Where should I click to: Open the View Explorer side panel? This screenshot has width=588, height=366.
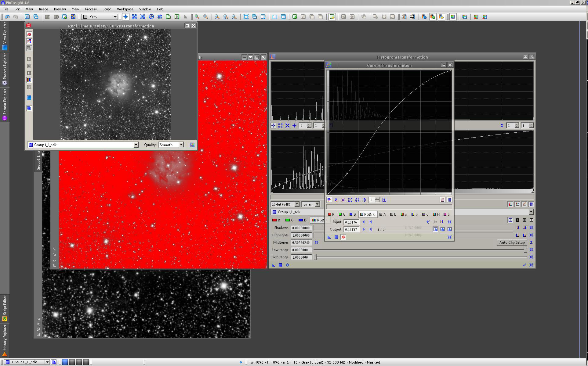pos(5,36)
